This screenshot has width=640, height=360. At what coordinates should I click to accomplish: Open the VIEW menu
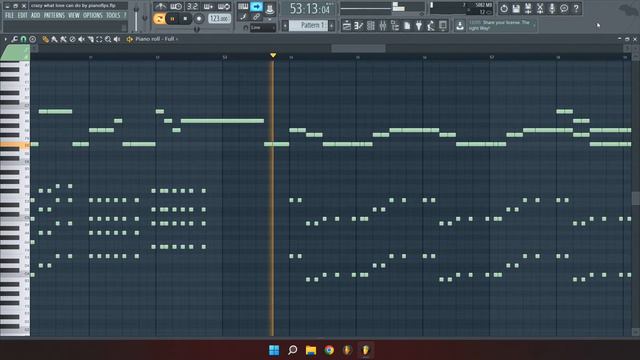tap(73, 16)
